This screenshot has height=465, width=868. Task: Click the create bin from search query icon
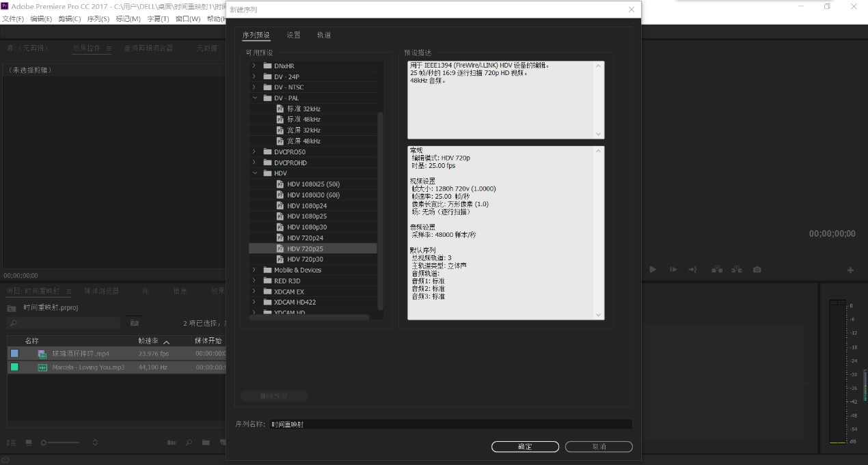click(x=135, y=323)
